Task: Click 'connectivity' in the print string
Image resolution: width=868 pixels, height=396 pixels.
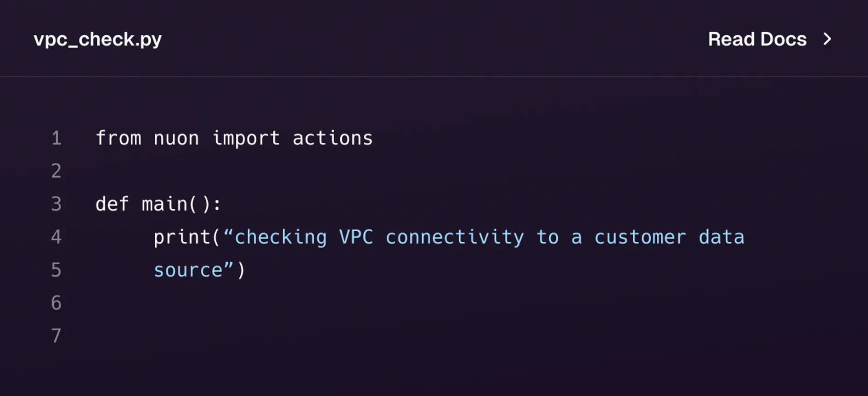Action: click(455, 237)
